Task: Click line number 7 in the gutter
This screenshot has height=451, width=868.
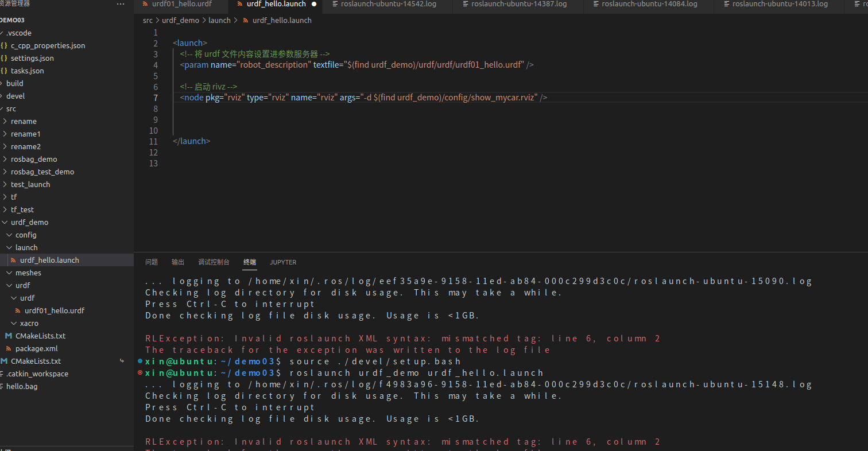Action: point(156,98)
